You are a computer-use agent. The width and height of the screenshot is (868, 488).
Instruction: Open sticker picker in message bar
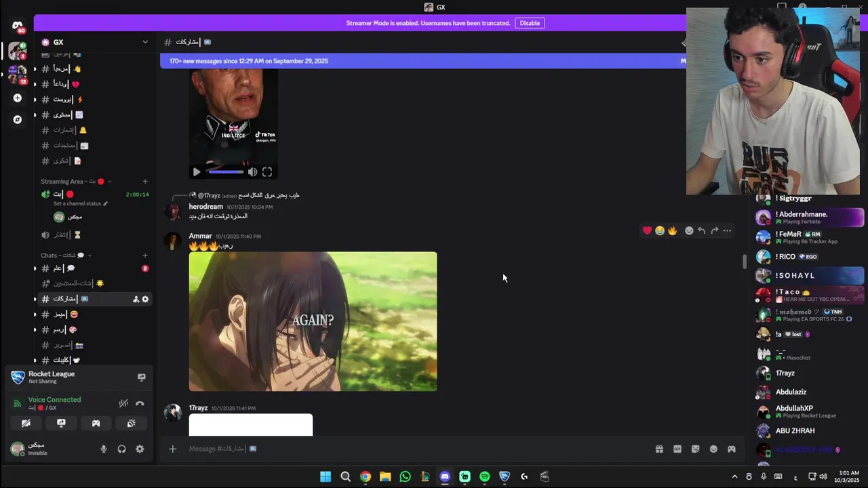[x=695, y=449]
